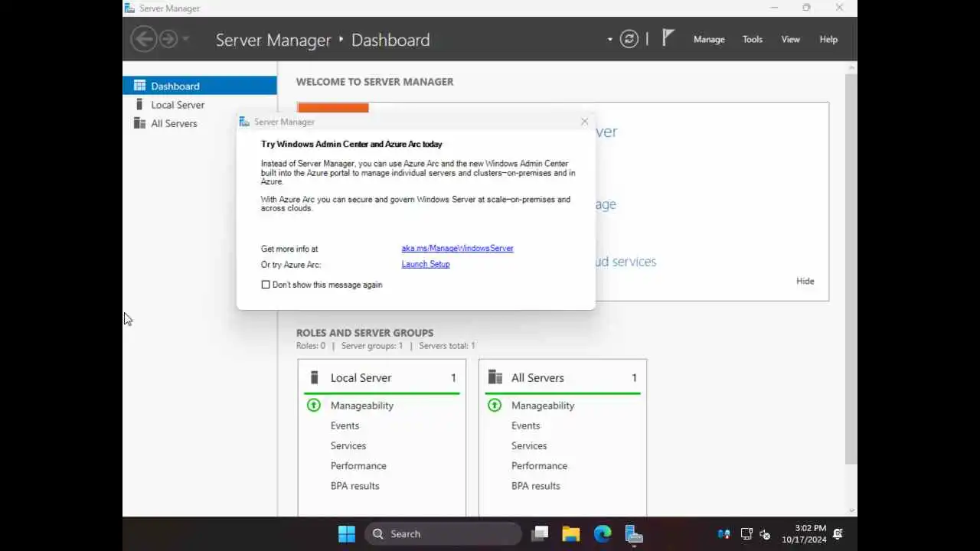This screenshot has height=551, width=980.
Task: Open Performance under Local Server
Action: 358,465
